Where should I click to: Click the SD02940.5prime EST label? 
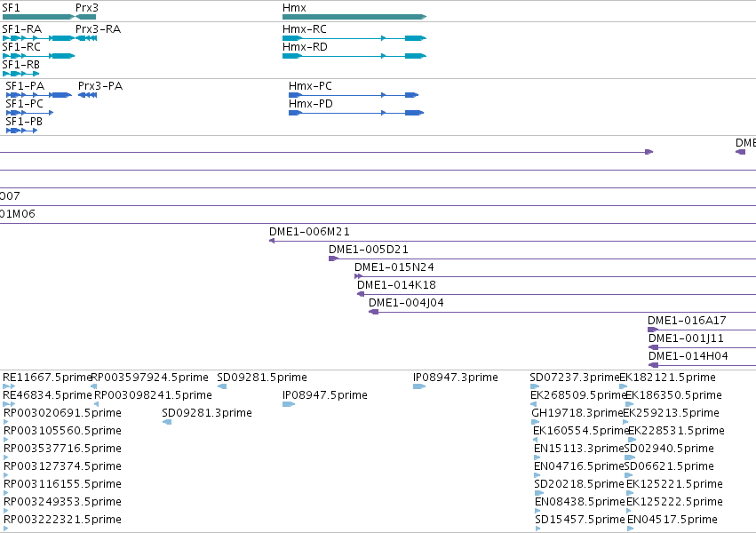coord(669,449)
